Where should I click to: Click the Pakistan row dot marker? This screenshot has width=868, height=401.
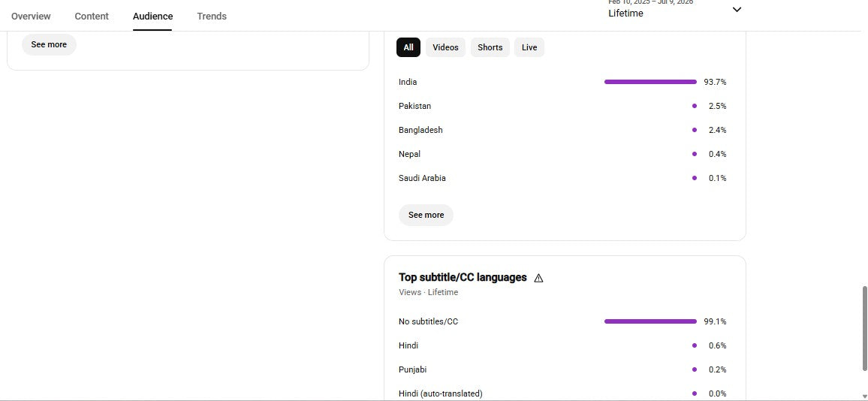(695, 106)
